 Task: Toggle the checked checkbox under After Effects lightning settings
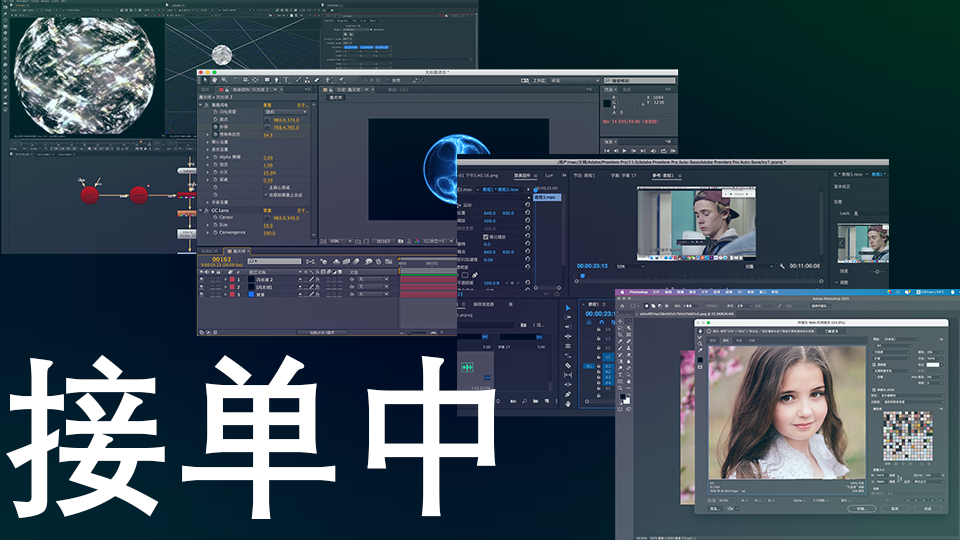tap(266, 195)
